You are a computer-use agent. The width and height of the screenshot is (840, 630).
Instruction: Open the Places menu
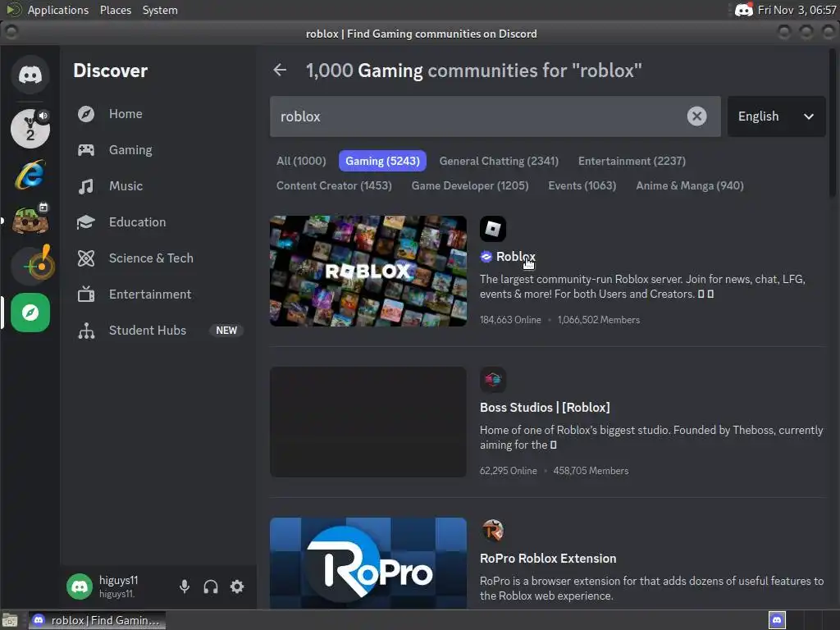pos(115,10)
